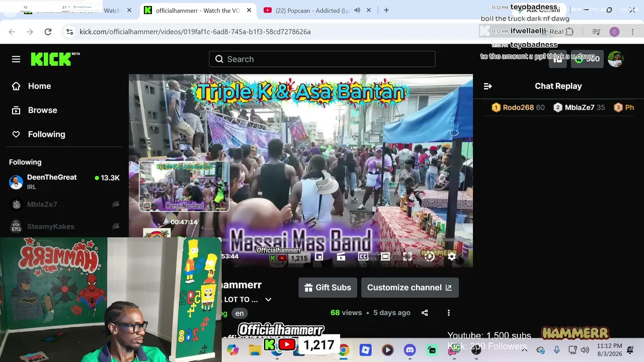
Task: Open the Chrome three-dot menu
Action: click(x=632, y=32)
